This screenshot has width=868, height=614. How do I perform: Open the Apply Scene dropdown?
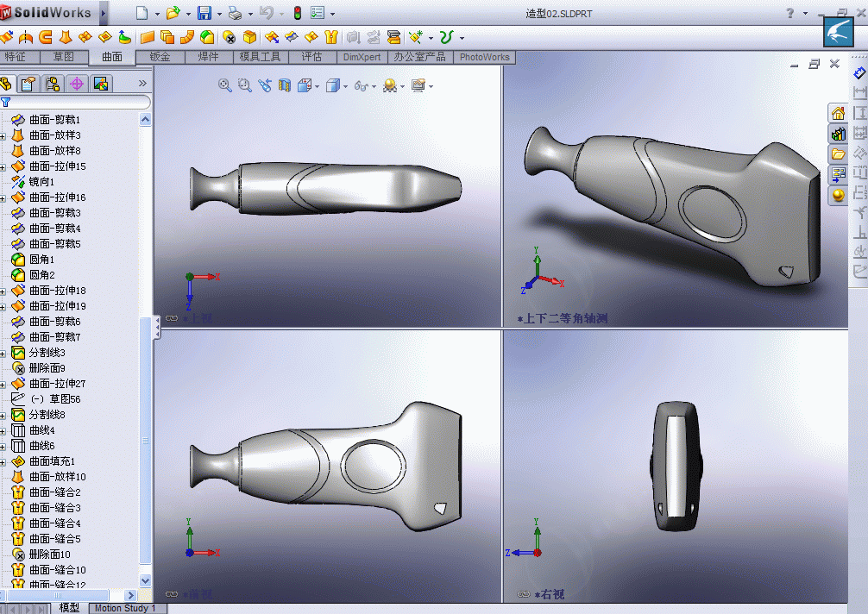402,86
